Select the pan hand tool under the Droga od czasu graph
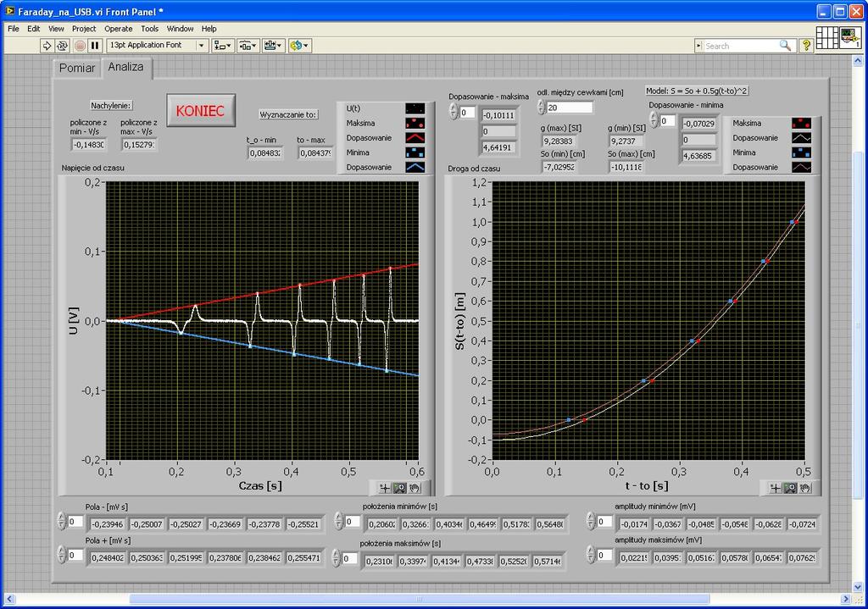The height and width of the screenshot is (609, 868). pyautogui.click(x=805, y=488)
